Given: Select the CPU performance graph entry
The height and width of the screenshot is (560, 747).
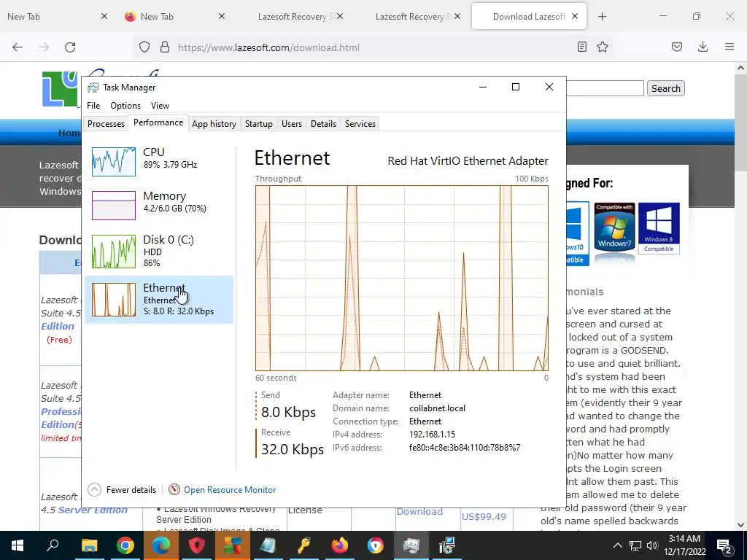Looking at the screenshot, I should [x=159, y=161].
